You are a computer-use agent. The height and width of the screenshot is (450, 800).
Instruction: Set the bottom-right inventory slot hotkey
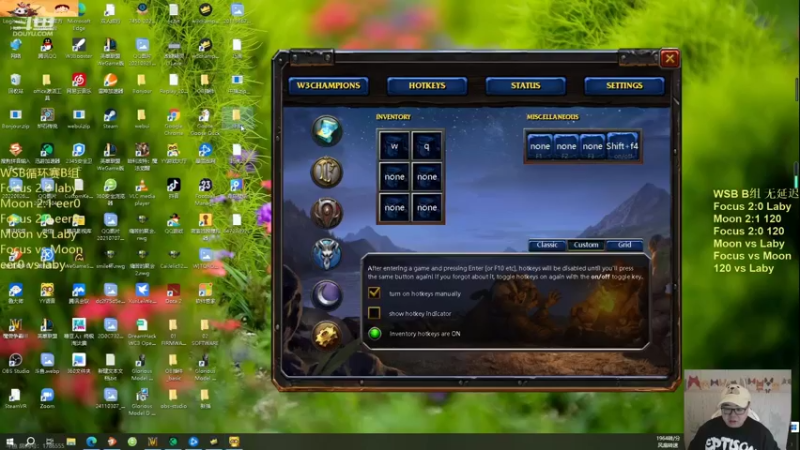[427, 208]
